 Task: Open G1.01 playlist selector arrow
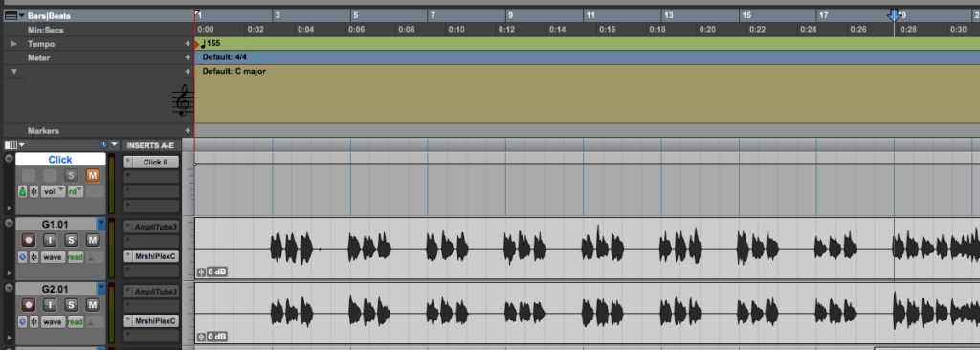point(101,224)
